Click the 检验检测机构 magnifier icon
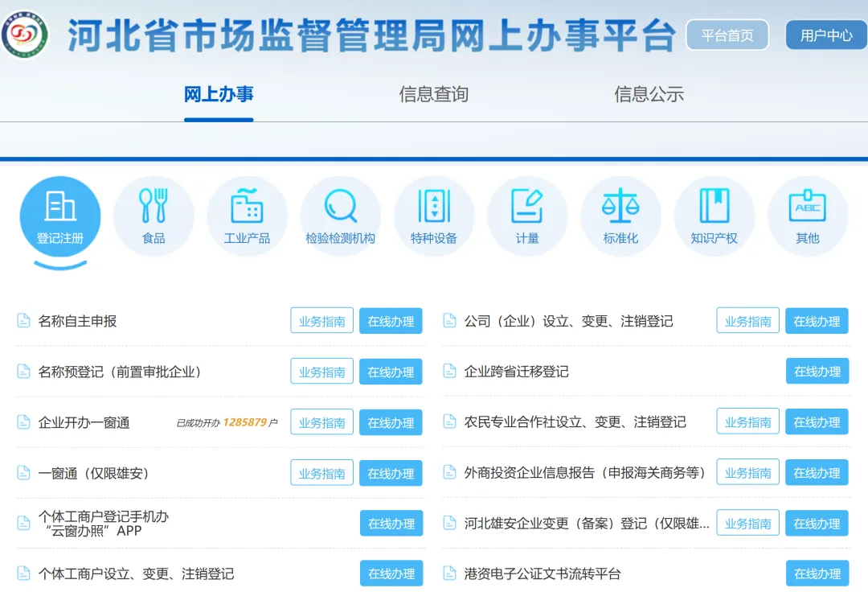The width and height of the screenshot is (868, 592). tap(340, 208)
